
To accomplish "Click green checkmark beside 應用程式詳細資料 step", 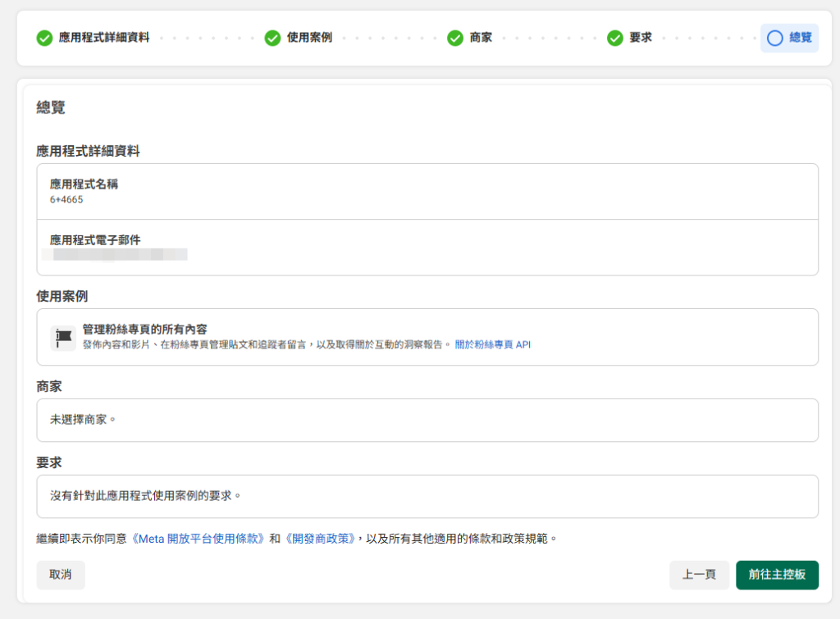I will coord(44,39).
